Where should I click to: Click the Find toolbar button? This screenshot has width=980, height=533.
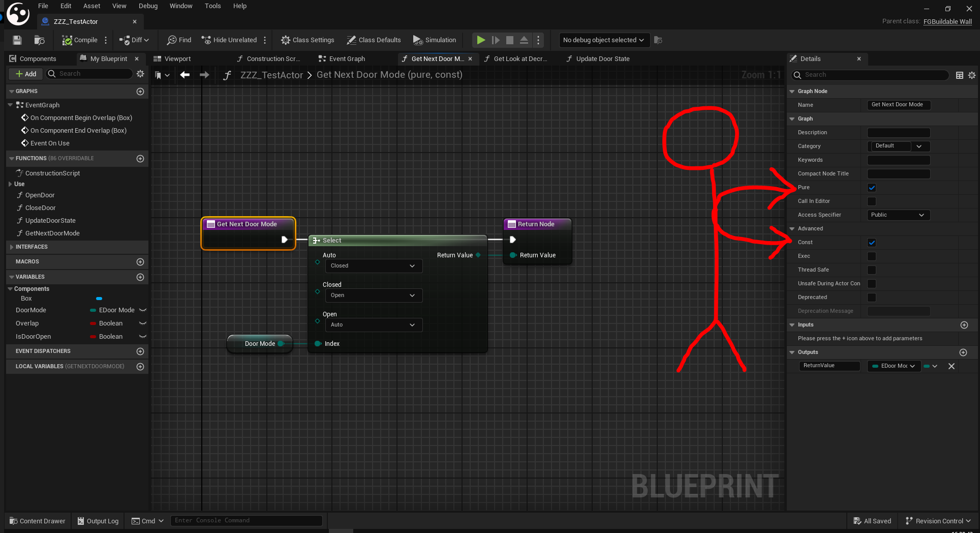click(179, 40)
